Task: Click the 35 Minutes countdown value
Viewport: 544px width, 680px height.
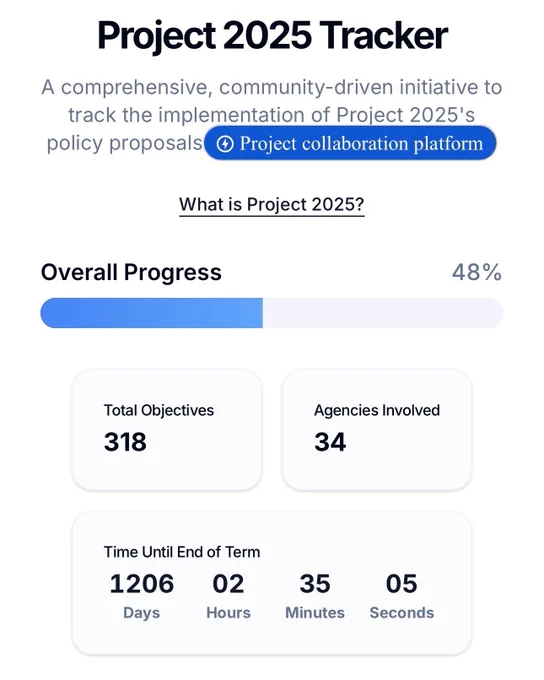Action: point(315,583)
